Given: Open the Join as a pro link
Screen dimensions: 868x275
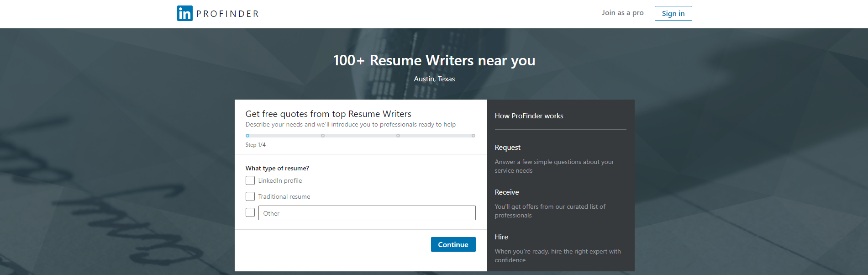Looking at the screenshot, I should click(x=622, y=13).
